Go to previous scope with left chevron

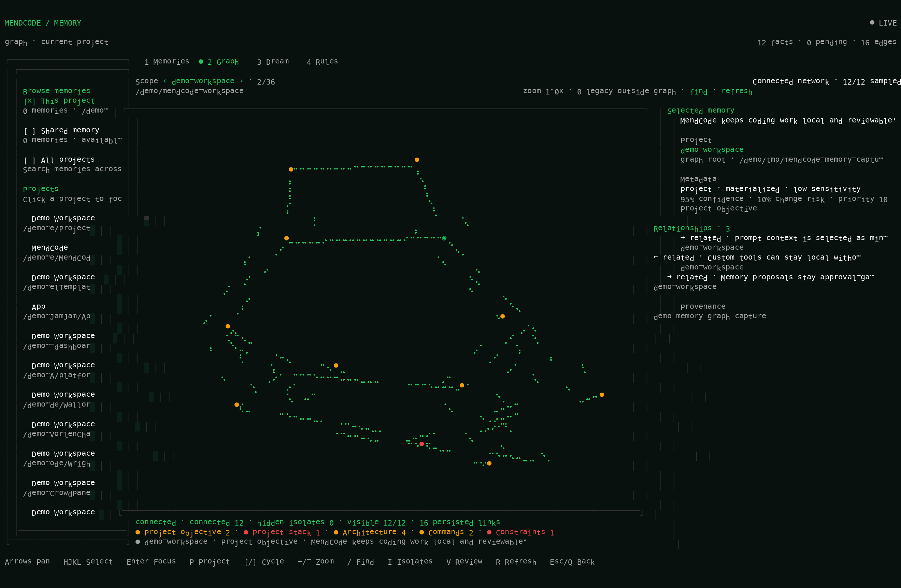[x=165, y=81]
